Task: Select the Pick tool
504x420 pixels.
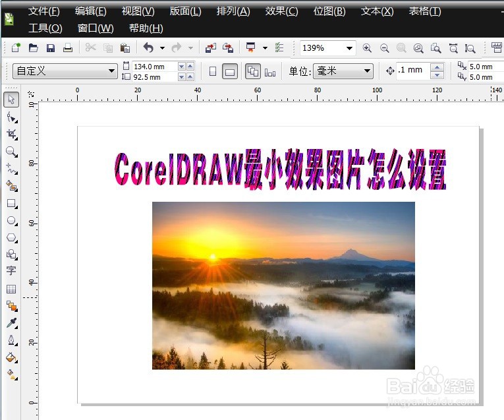Action: (11, 100)
